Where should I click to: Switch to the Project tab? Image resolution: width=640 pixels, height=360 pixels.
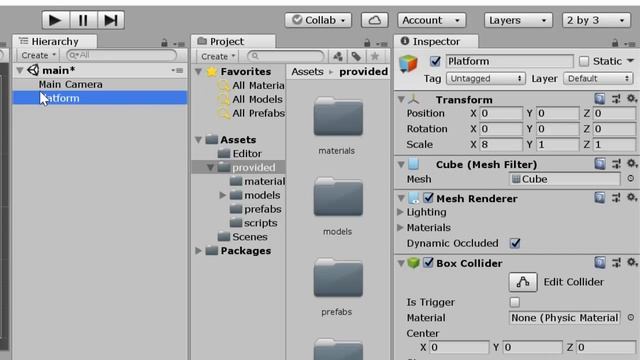[233, 41]
